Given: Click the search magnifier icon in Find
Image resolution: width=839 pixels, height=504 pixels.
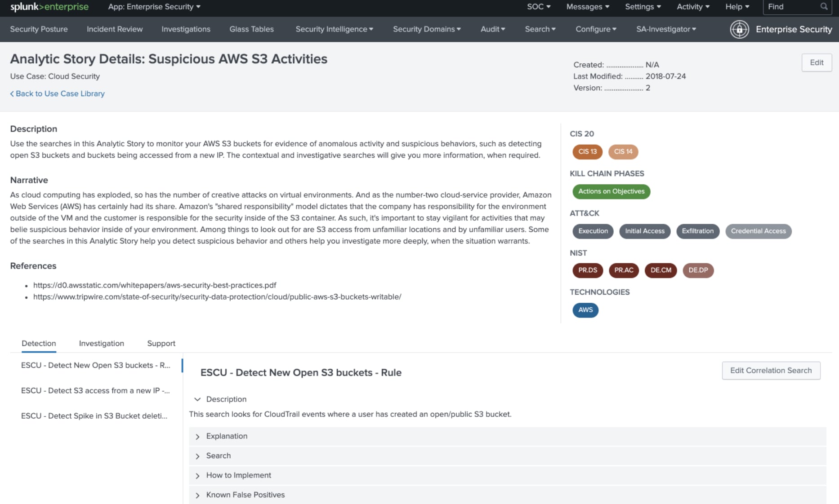Looking at the screenshot, I should pyautogui.click(x=824, y=7).
